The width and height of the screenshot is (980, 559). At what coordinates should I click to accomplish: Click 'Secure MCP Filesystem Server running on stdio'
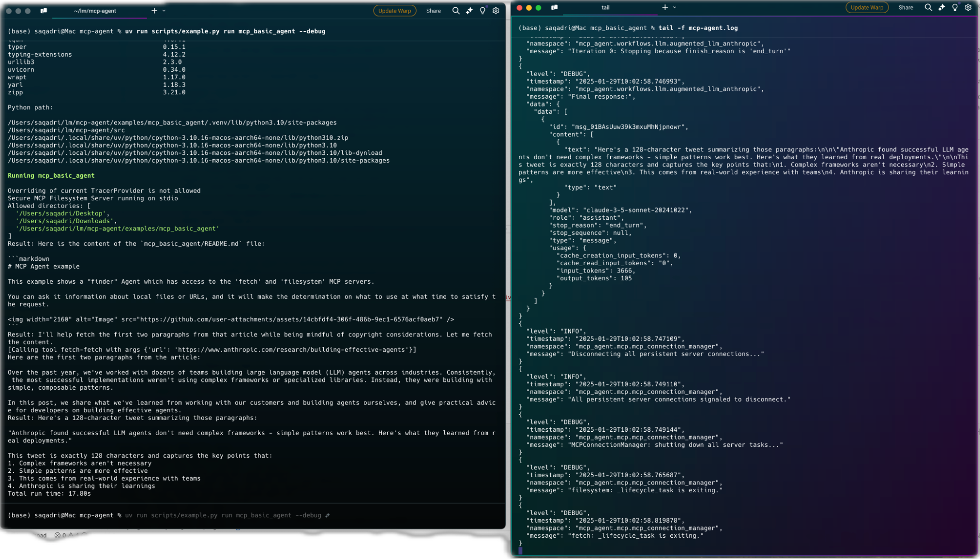[93, 198]
